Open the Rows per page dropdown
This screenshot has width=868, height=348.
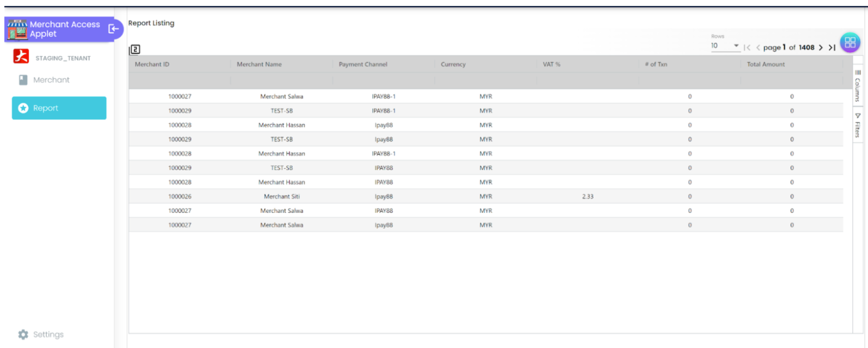[x=726, y=46]
